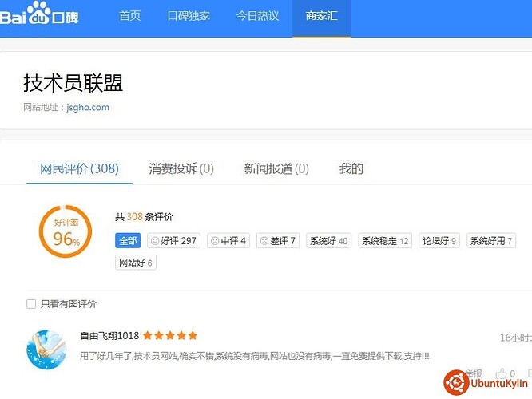
Task: Open the 我的 tab
Action: [x=351, y=168]
